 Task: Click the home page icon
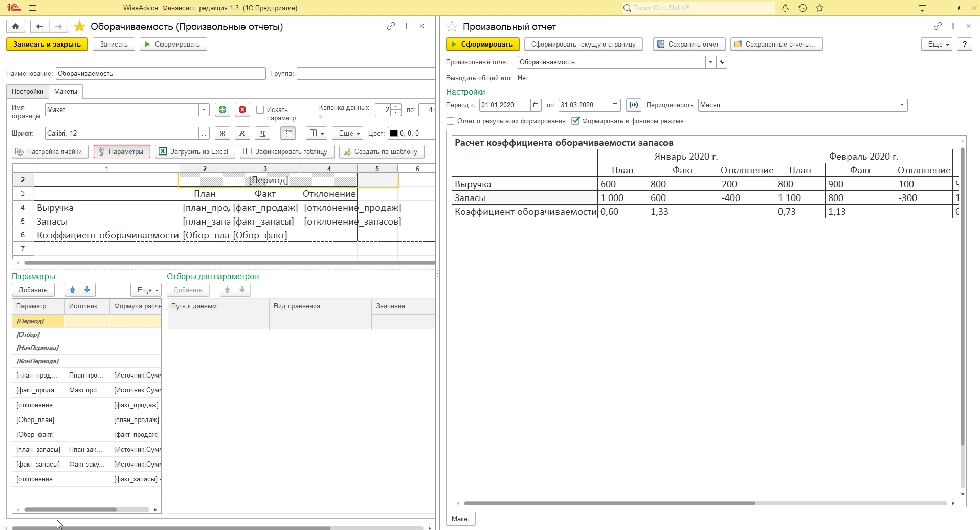15,27
